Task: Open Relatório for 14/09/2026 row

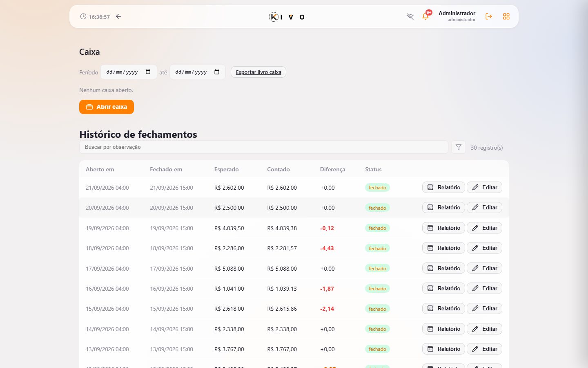Action: click(x=443, y=329)
